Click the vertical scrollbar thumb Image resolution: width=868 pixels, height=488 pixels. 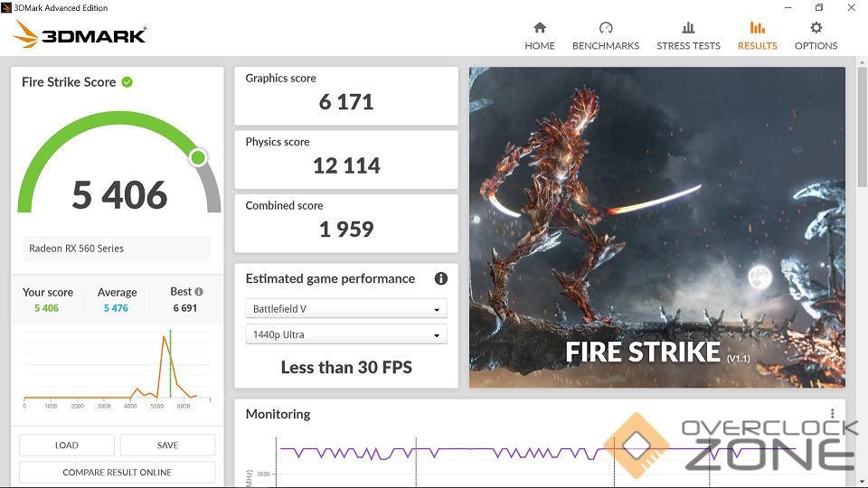862,127
